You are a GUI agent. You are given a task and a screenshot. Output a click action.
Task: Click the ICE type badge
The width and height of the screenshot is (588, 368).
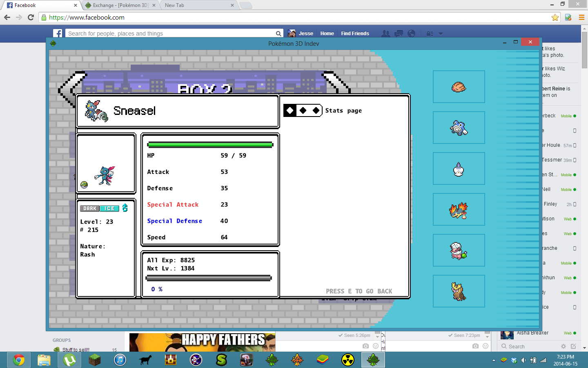109,209
